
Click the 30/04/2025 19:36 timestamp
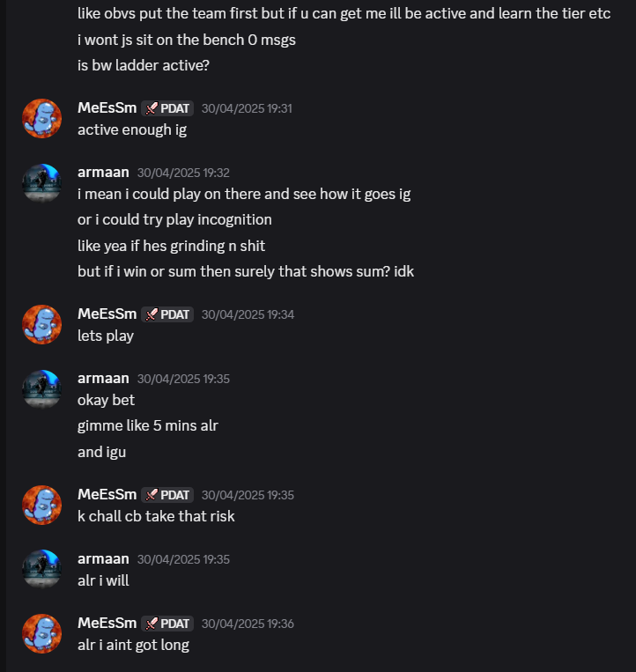pyautogui.click(x=248, y=624)
